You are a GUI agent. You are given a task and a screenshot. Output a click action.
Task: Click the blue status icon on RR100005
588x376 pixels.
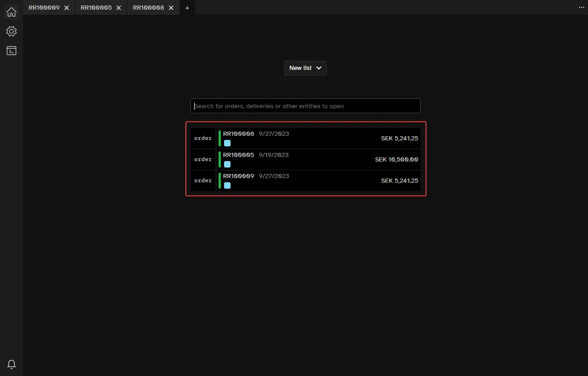pos(227,164)
